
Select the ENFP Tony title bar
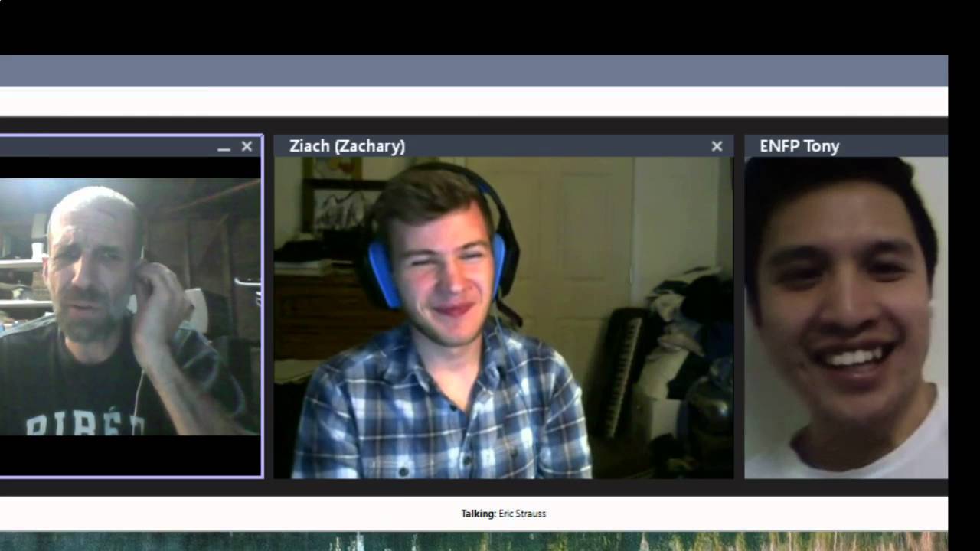point(846,146)
